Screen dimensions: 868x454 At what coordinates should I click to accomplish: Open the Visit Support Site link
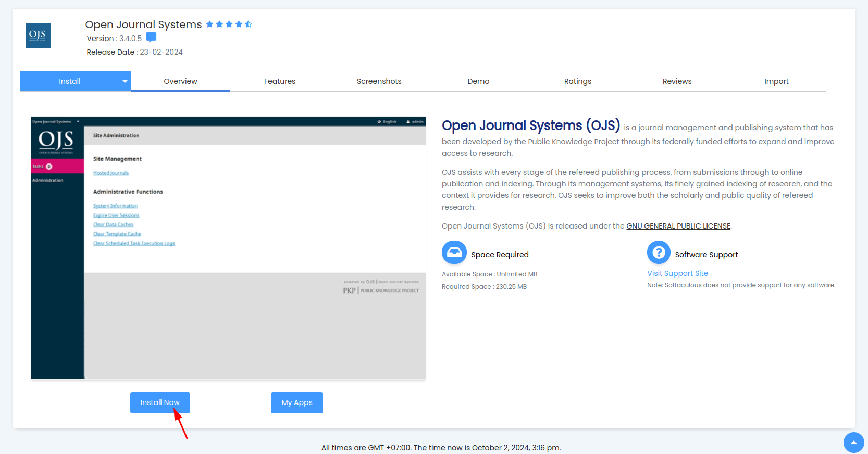point(677,273)
